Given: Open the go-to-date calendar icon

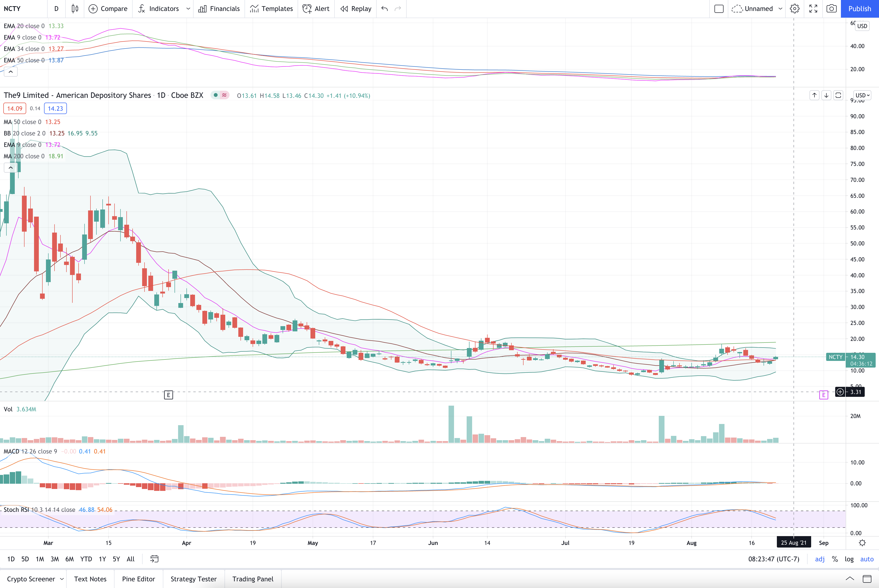Looking at the screenshot, I should (154, 559).
